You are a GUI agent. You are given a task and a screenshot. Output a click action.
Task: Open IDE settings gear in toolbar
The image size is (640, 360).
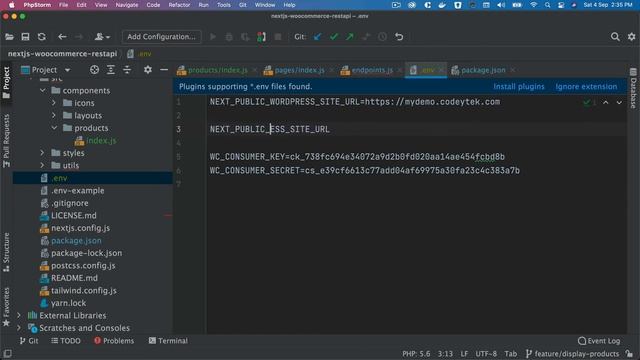click(x=631, y=37)
